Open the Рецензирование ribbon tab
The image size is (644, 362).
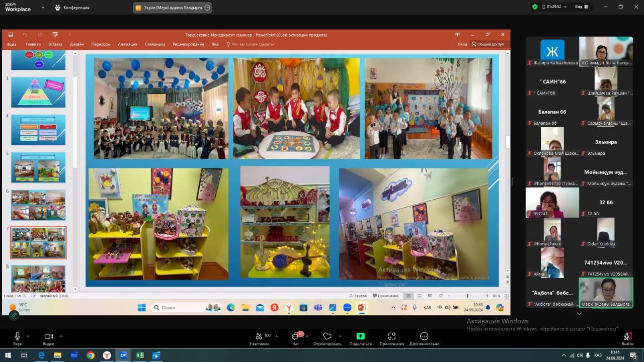(188, 44)
